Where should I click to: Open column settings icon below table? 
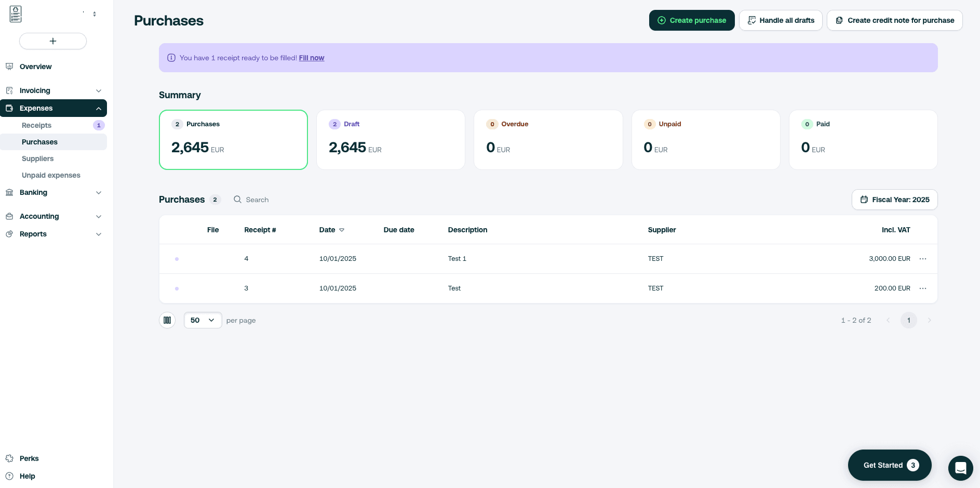[x=167, y=320]
